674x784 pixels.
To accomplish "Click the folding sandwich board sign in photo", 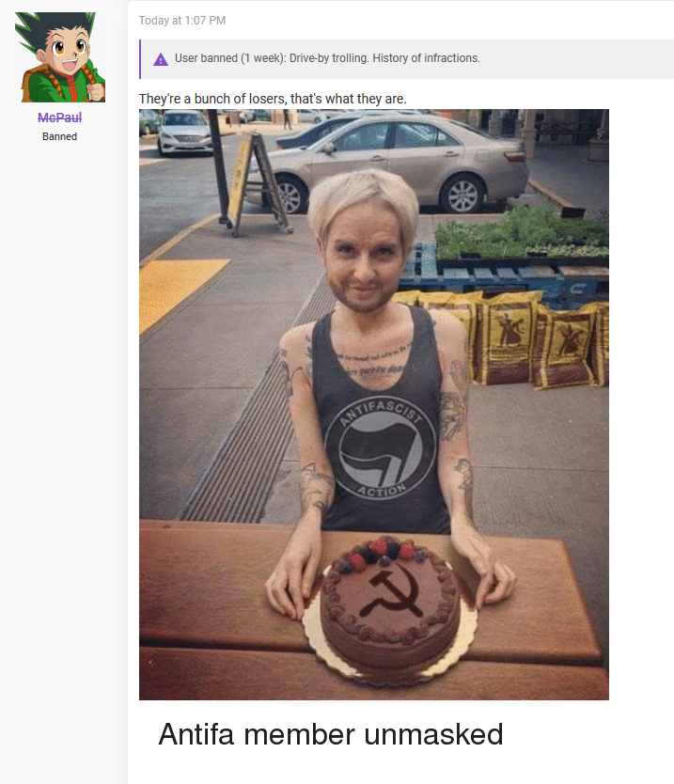I will 259,183.
